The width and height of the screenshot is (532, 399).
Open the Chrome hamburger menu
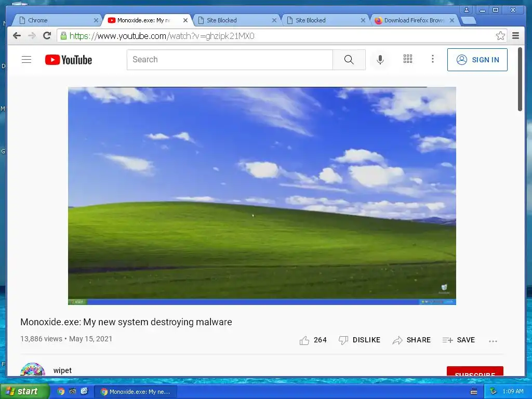(x=515, y=36)
